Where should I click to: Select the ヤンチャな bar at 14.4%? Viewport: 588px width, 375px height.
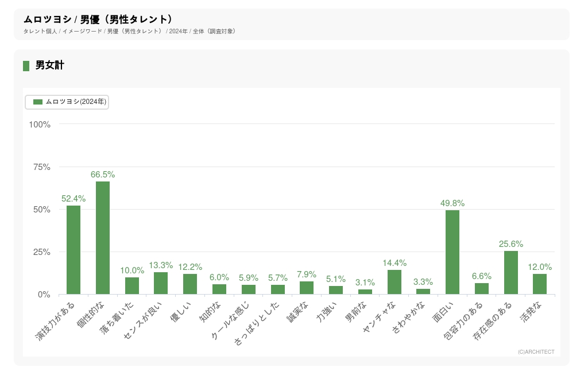point(394,282)
